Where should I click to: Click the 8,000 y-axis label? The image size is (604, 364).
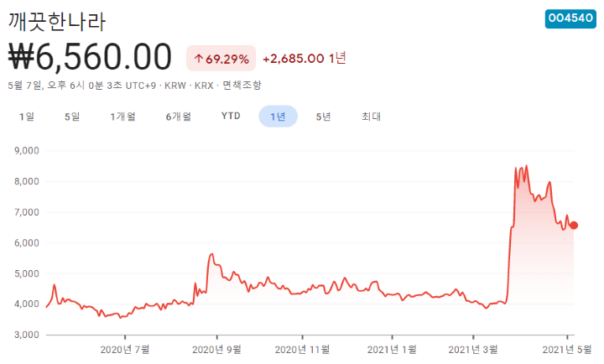coord(27,181)
